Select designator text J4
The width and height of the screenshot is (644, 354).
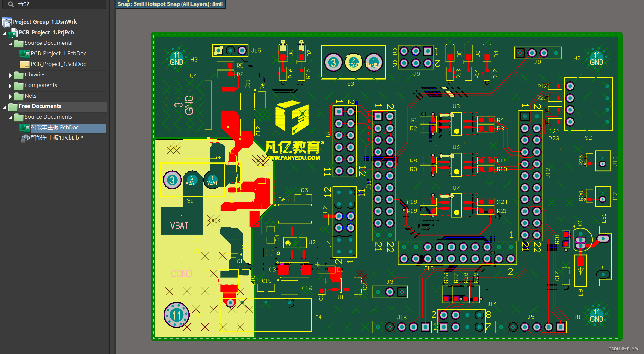point(318,317)
